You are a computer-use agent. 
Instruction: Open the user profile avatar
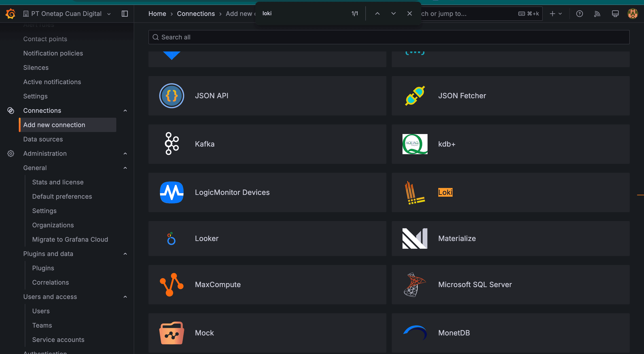(x=633, y=13)
